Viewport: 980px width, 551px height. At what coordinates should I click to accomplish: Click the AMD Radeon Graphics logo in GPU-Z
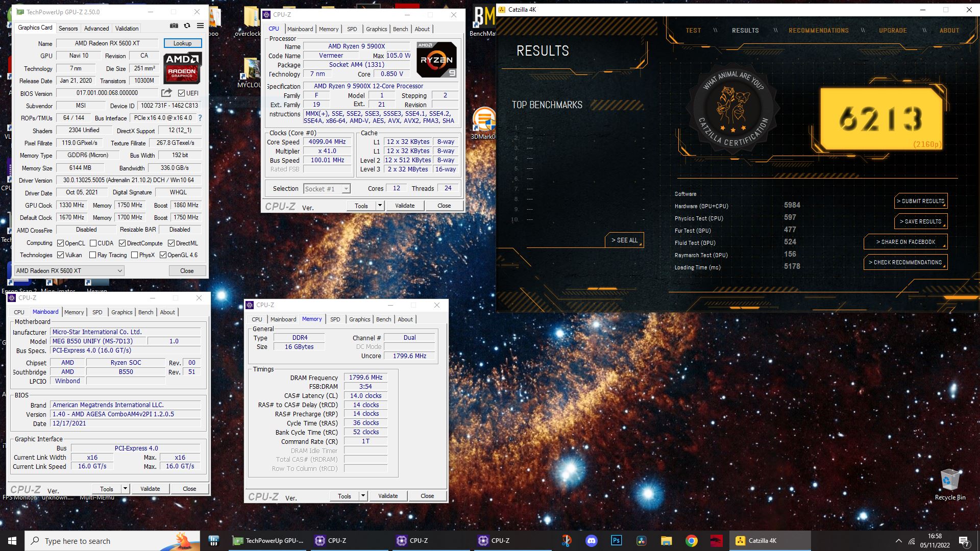pyautogui.click(x=183, y=68)
